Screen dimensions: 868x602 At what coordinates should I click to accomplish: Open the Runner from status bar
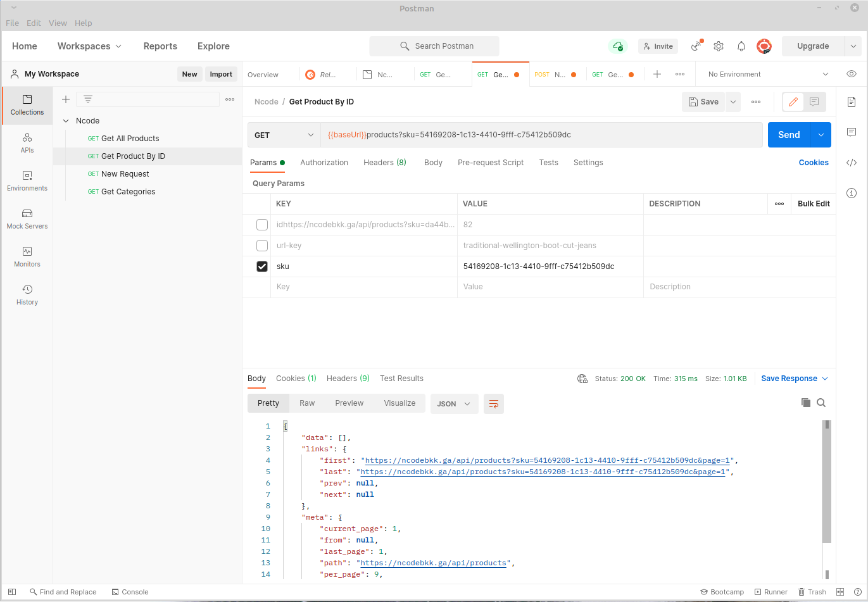coord(771,592)
